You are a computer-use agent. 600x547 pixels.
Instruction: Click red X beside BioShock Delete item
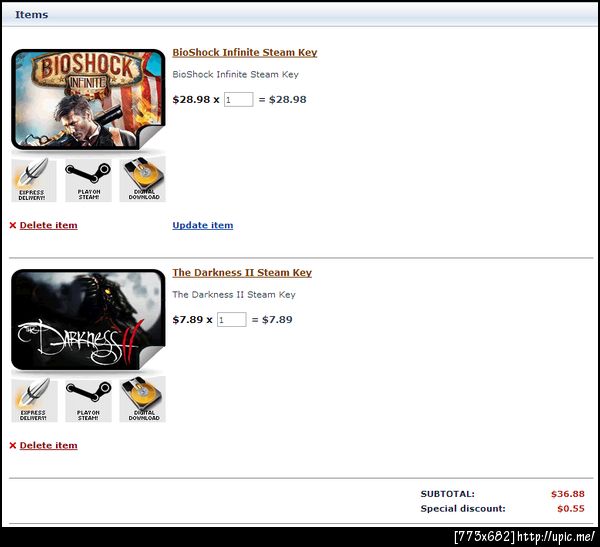click(13, 225)
